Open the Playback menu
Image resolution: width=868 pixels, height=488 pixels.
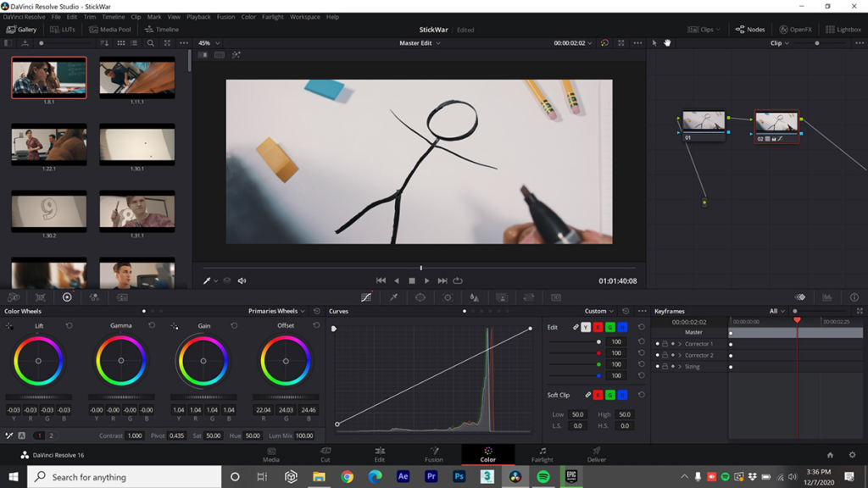click(x=198, y=17)
